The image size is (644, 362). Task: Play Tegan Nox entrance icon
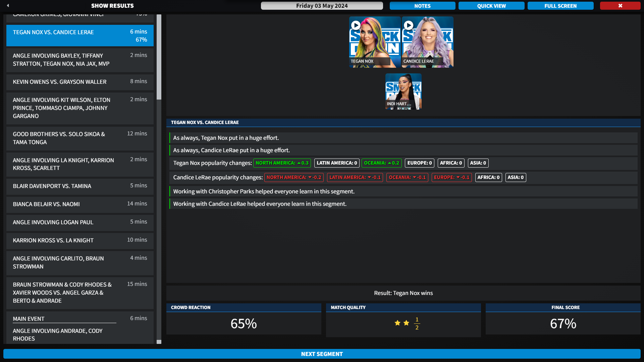[x=356, y=25]
